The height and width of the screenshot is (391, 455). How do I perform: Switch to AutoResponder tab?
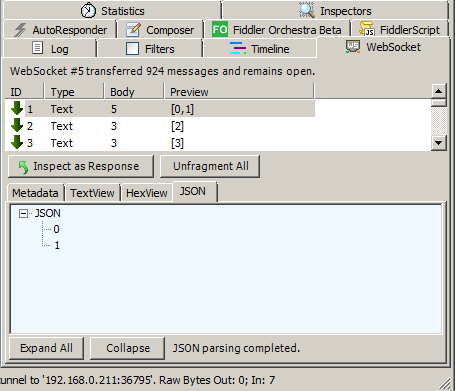pyautogui.click(x=60, y=30)
